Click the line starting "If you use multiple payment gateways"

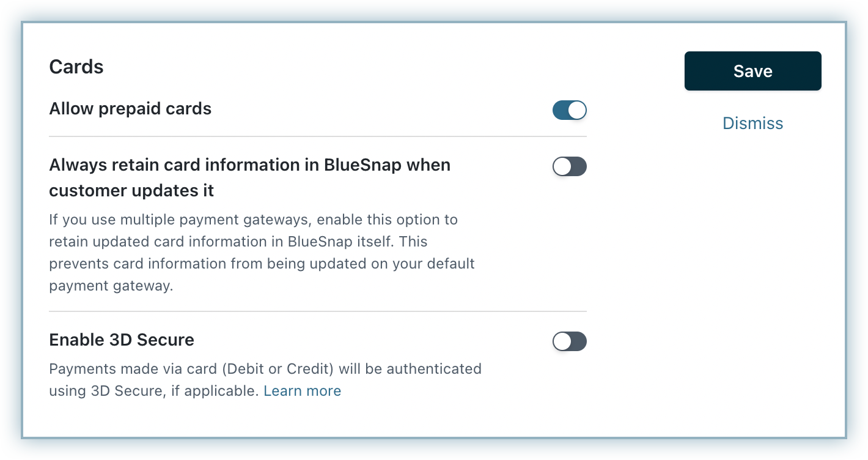point(253,219)
